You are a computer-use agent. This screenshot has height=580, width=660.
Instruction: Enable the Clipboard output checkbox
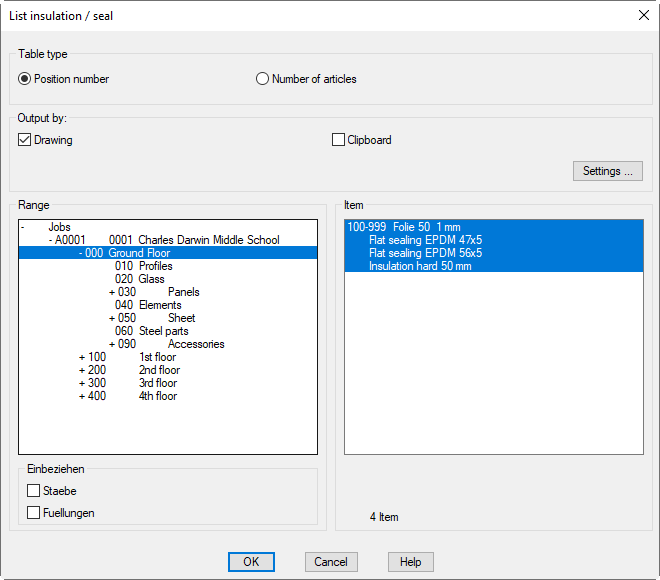pos(338,140)
